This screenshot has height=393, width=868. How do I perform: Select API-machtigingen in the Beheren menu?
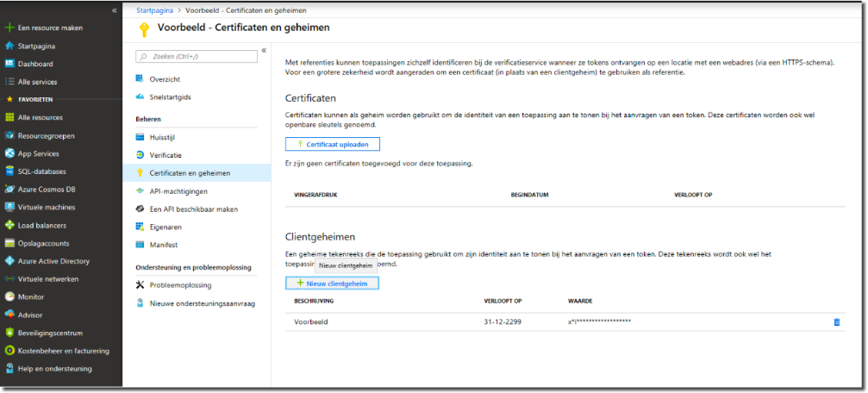(x=178, y=191)
